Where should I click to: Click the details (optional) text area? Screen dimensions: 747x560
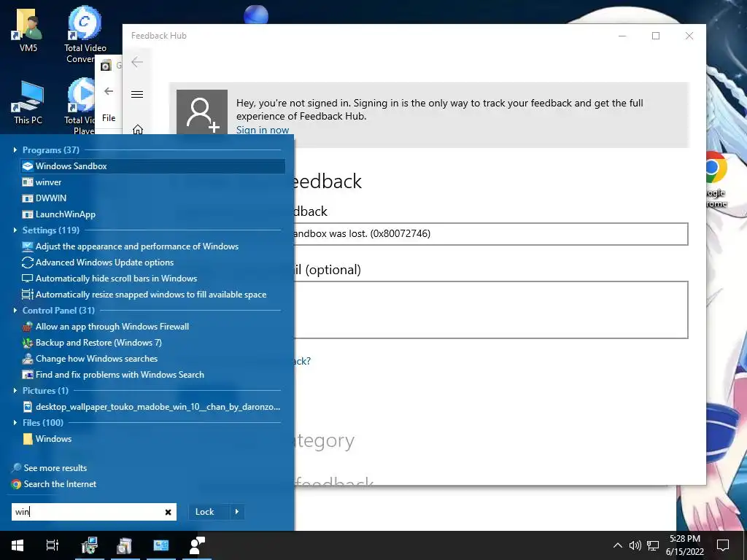click(x=491, y=310)
